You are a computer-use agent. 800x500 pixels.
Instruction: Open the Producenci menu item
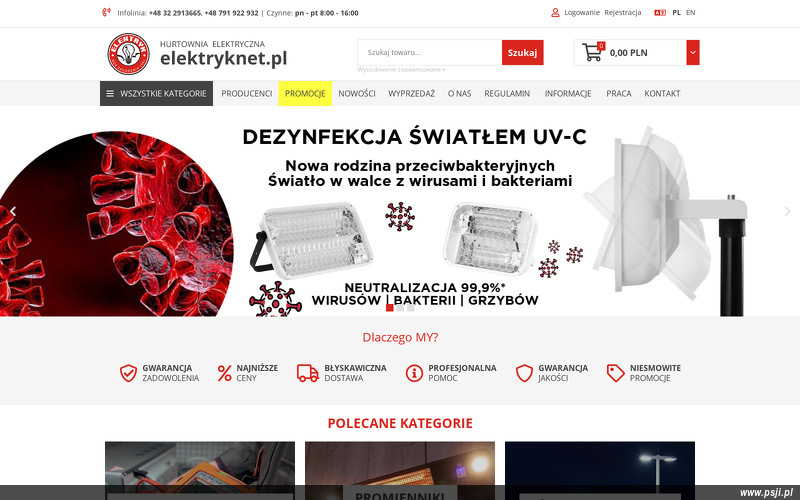pyautogui.click(x=246, y=93)
